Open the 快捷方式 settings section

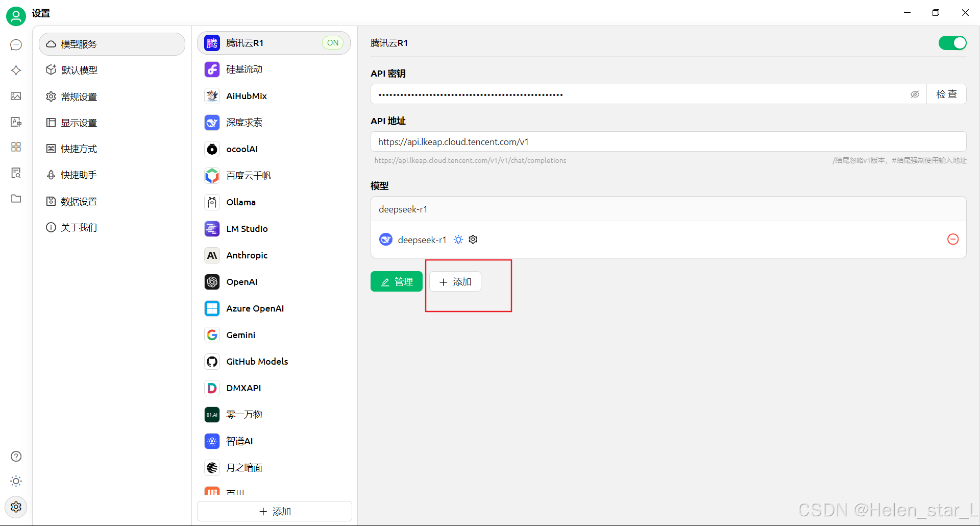coord(112,149)
